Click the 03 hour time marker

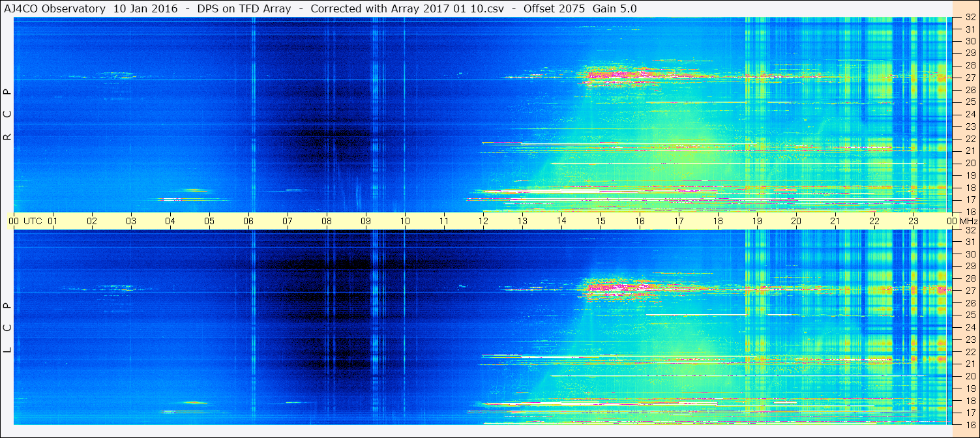131,221
